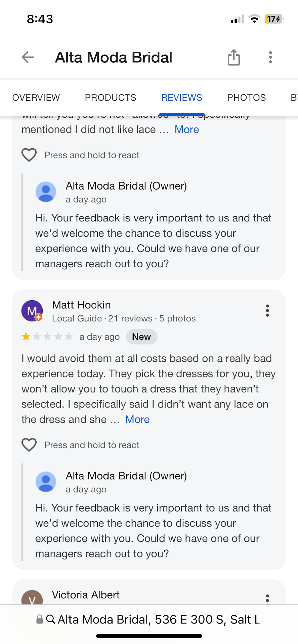Tap the share icon in header
The image size is (298, 644).
click(x=233, y=57)
